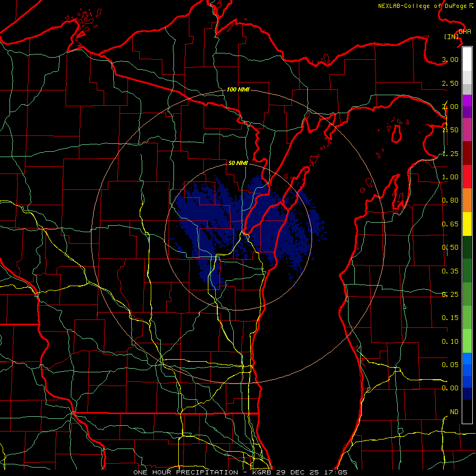Image resolution: width=476 pixels, height=476 pixels.
Task: Click the OHA product label
Action: tap(465, 32)
